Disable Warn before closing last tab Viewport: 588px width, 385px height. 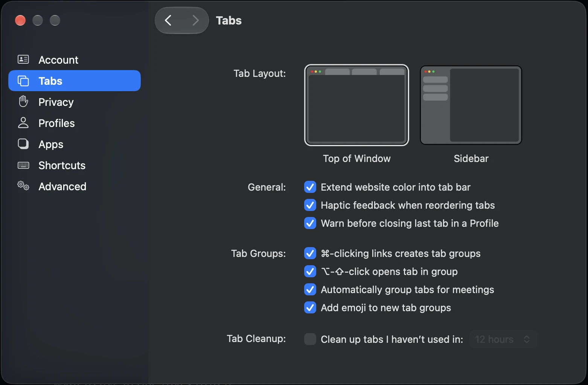(x=310, y=223)
